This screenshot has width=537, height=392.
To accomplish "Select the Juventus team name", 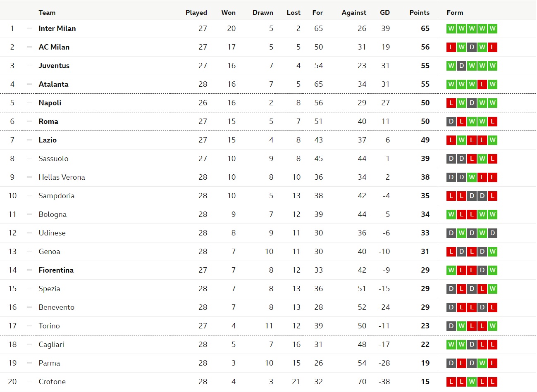I will 54,66.
